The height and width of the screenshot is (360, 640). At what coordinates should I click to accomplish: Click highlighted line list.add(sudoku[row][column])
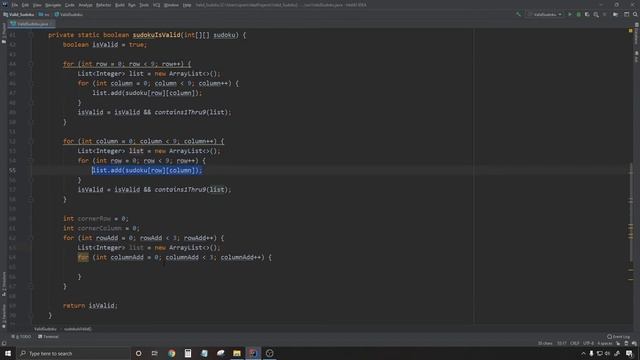tap(147, 170)
